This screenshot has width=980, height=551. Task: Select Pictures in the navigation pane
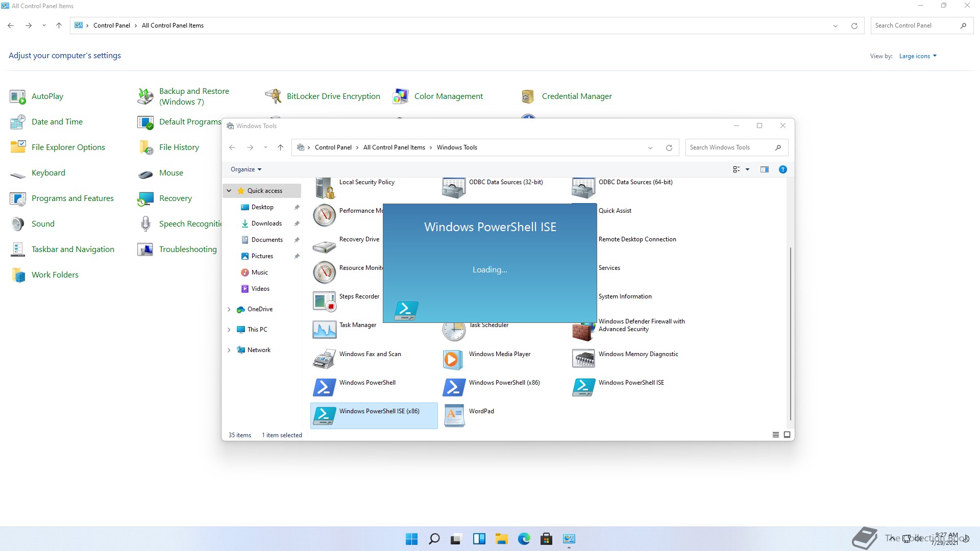click(262, 256)
